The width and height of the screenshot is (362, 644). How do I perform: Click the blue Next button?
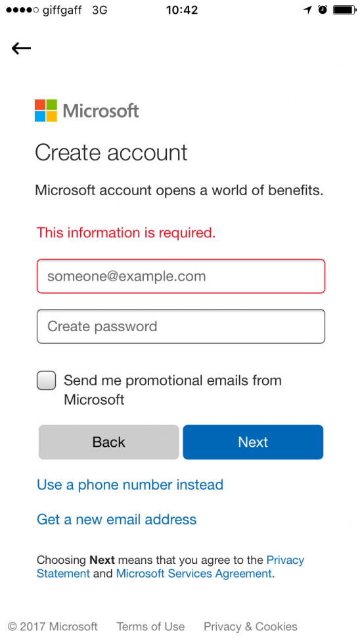point(253,442)
